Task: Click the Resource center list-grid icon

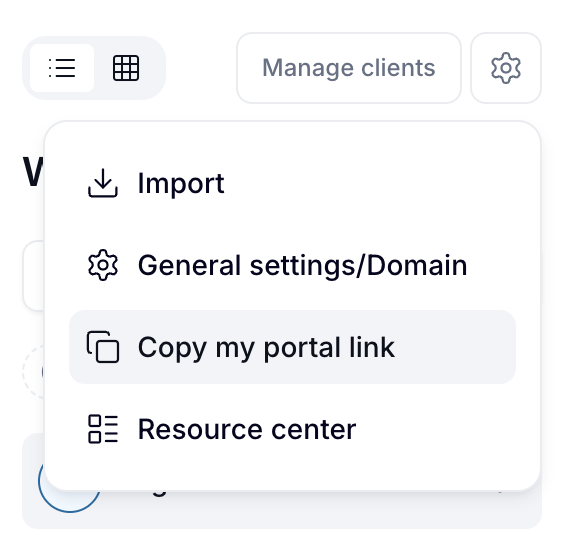Action: pyautogui.click(x=103, y=429)
